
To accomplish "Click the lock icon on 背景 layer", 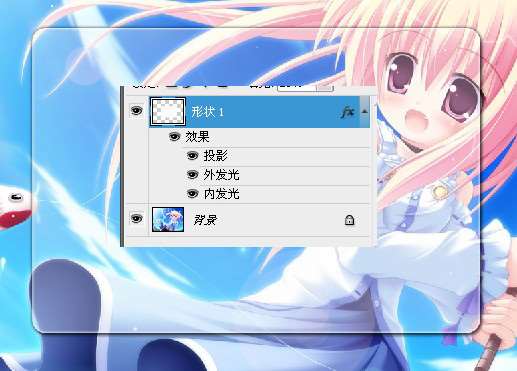I will click(x=349, y=220).
